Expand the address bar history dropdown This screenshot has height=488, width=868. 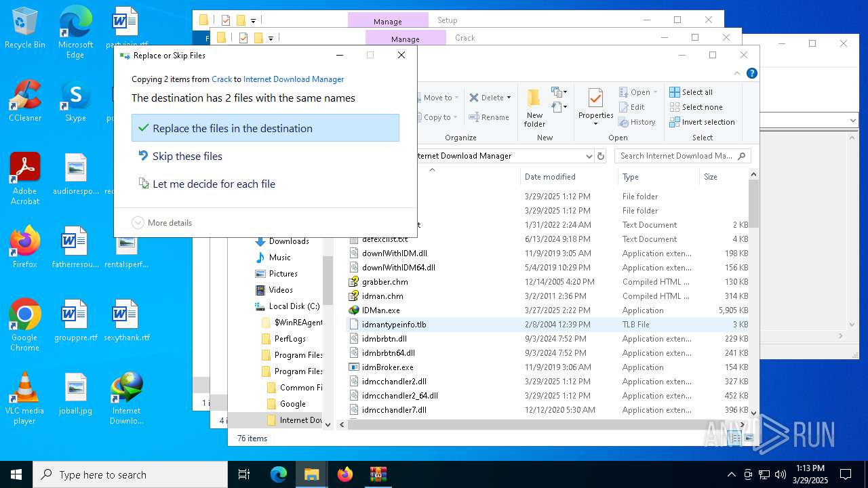click(x=589, y=156)
